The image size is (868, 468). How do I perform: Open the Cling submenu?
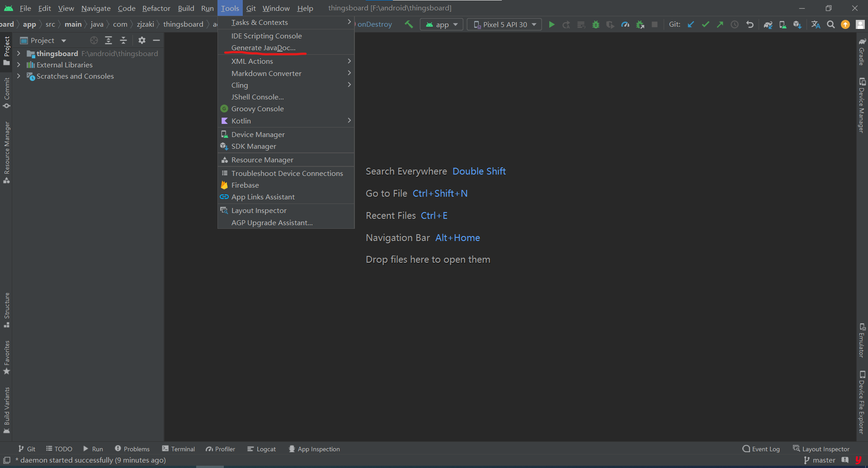[x=286, y=85]
